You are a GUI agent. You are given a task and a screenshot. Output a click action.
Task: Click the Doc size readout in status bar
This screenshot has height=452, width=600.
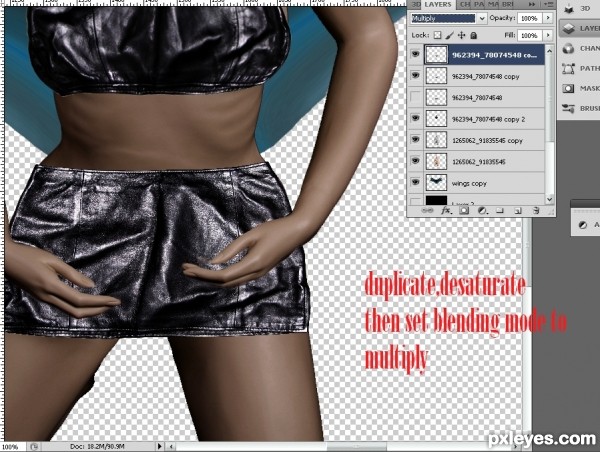[x=97, y=447]
